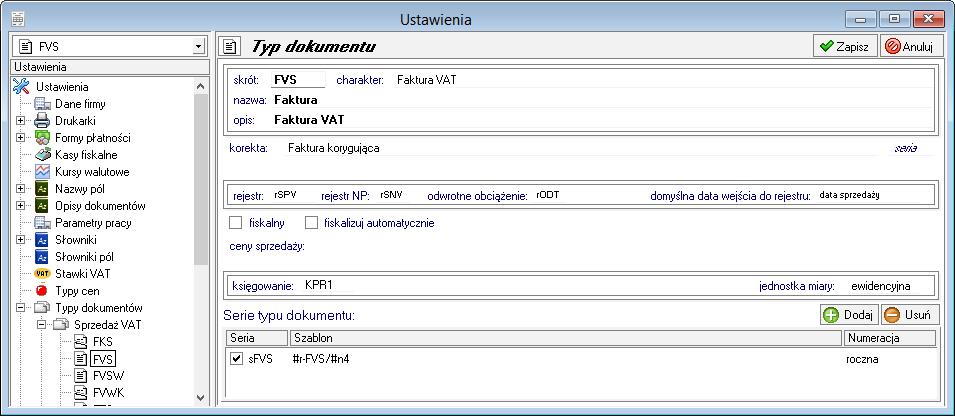Click the księgowanie value KPR1

click(319, 285)
